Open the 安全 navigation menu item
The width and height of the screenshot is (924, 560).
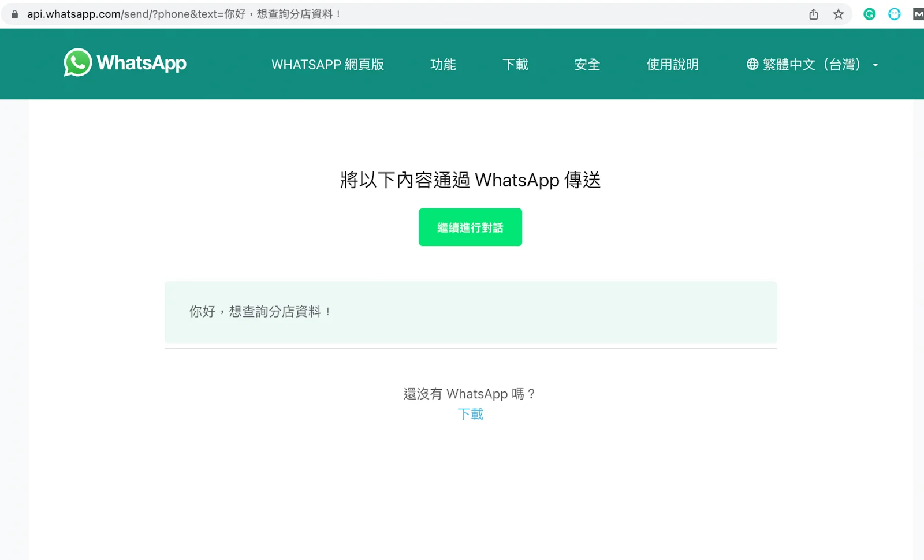(587, 65)
